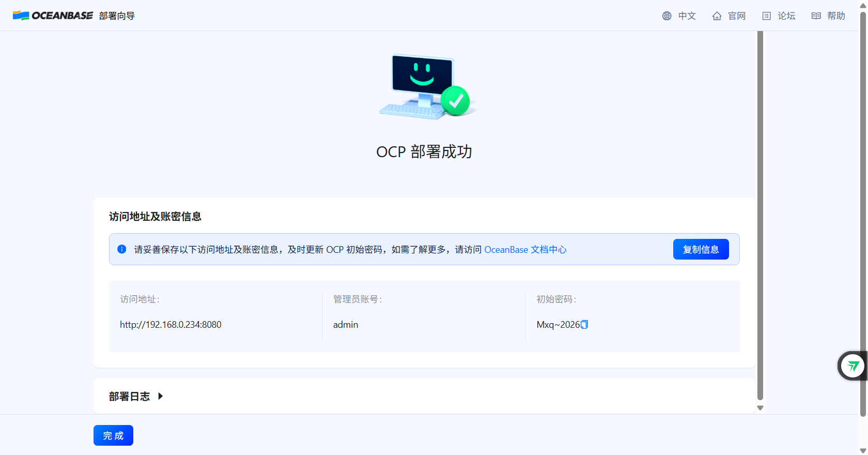This screenshot has height=455, width=868.
Task: Select the admin account value
Action: 346,325
